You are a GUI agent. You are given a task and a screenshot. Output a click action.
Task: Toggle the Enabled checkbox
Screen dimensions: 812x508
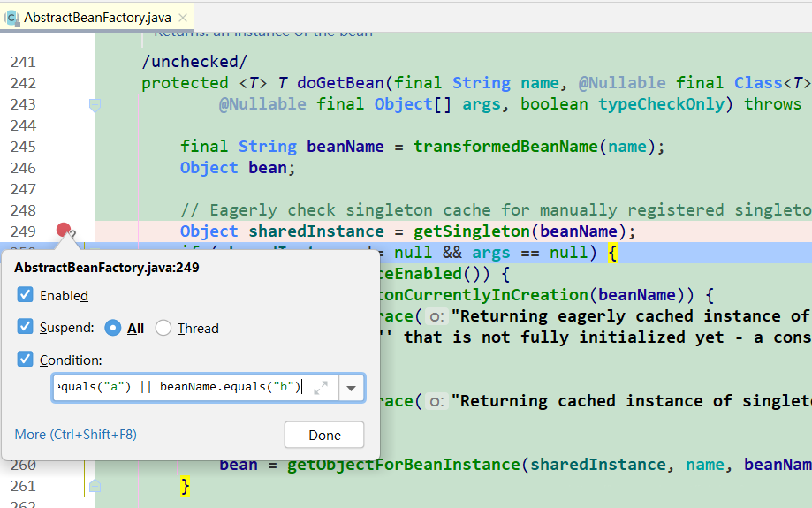[26, 295]
